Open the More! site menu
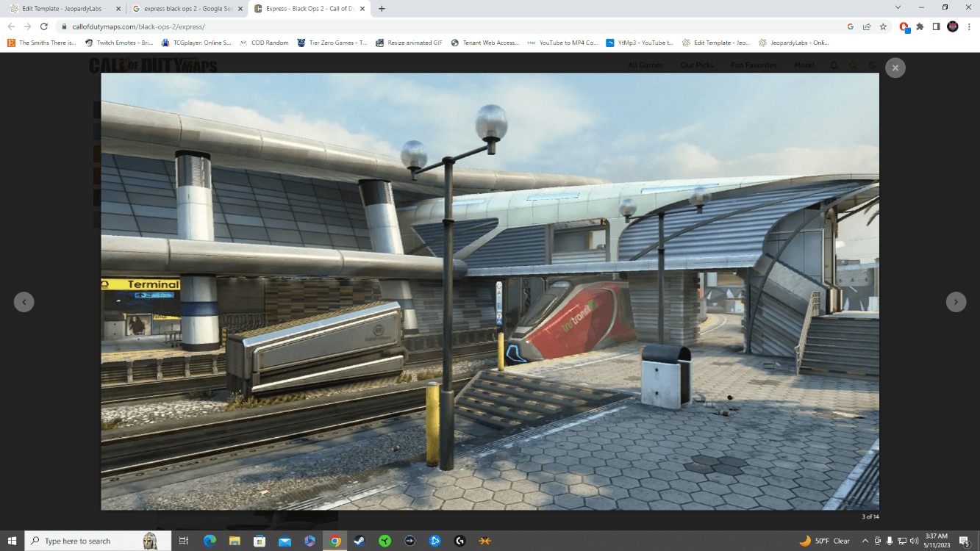The image size is (980, 551). click(x=804, y=65)
